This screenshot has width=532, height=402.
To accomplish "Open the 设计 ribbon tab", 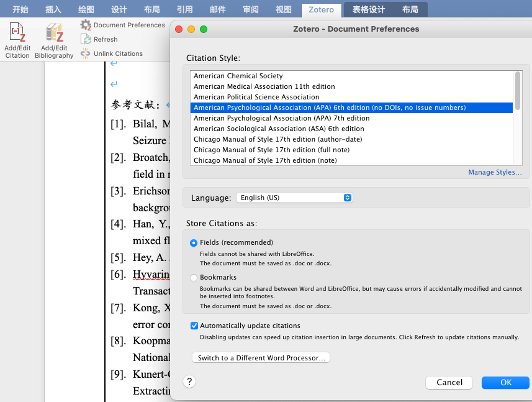I will 119,9.
